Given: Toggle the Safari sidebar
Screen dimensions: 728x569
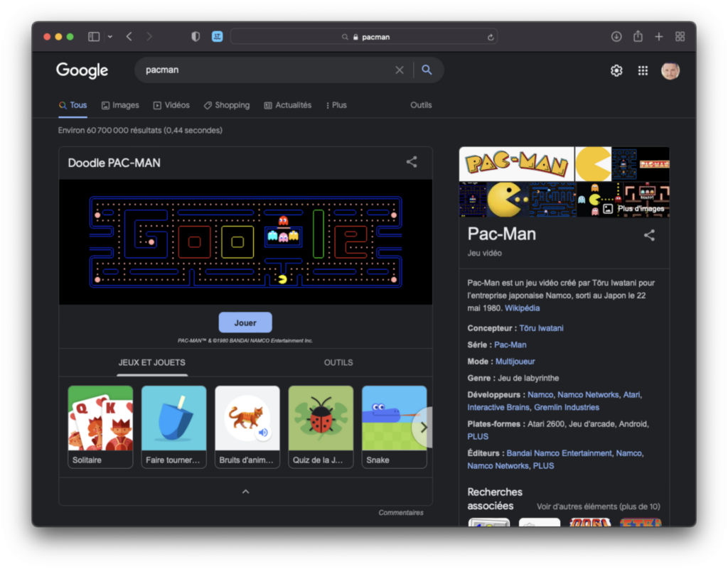Looking at the screenshot, I should pos(94,37).
